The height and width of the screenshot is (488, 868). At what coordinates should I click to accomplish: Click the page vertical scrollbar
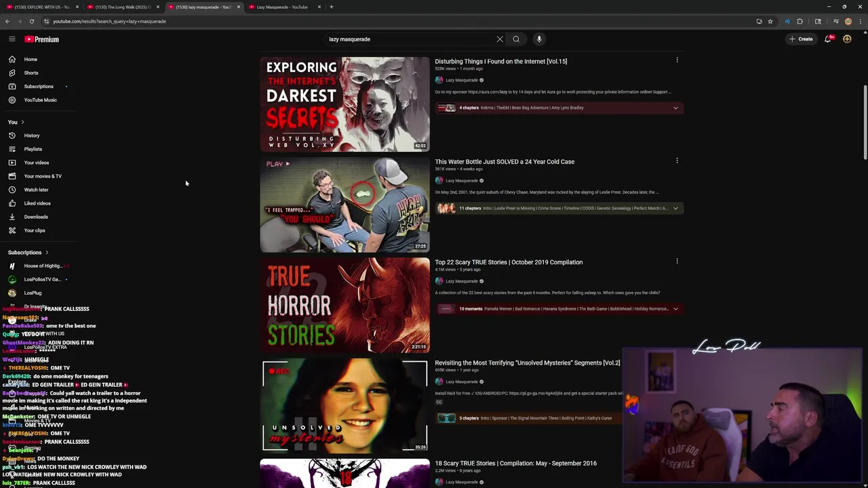(x=864, y=122)
